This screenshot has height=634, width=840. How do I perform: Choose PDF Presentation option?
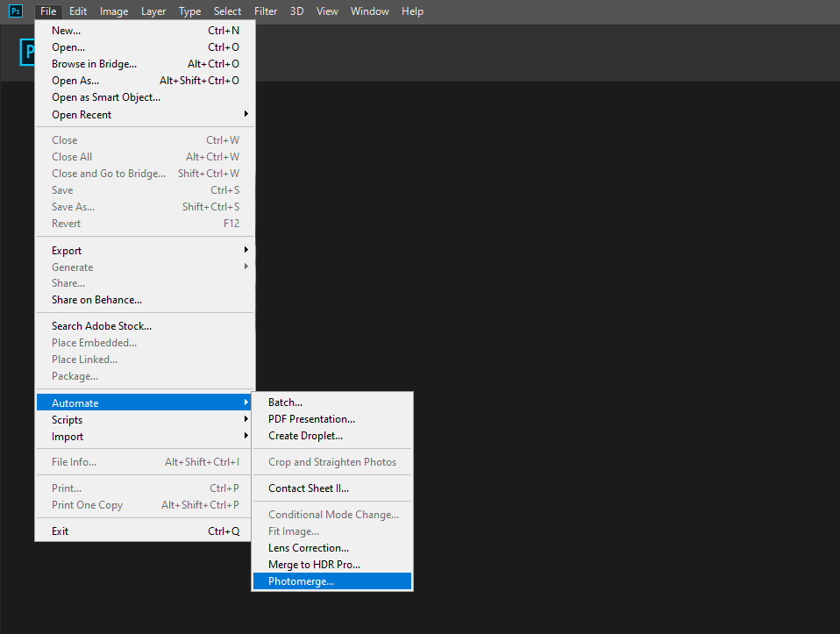311,419
